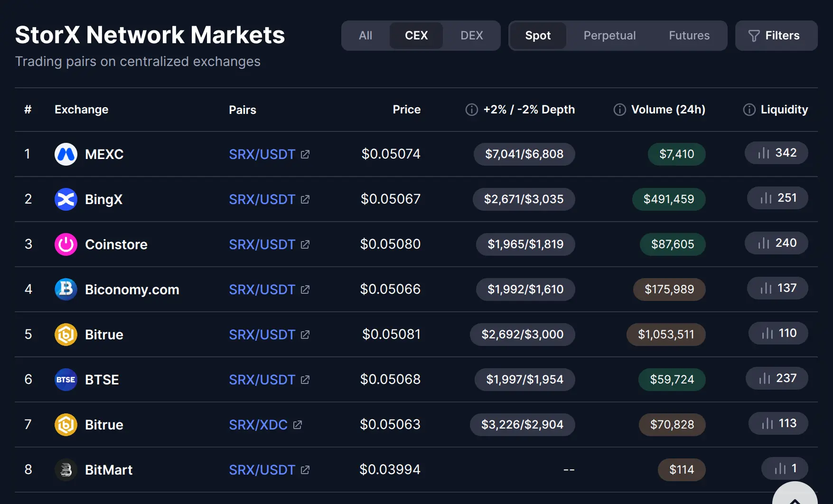833x504 pixels.
Task: Click the $0.03994 price for BitMart
Action: (x=390, y=469)
